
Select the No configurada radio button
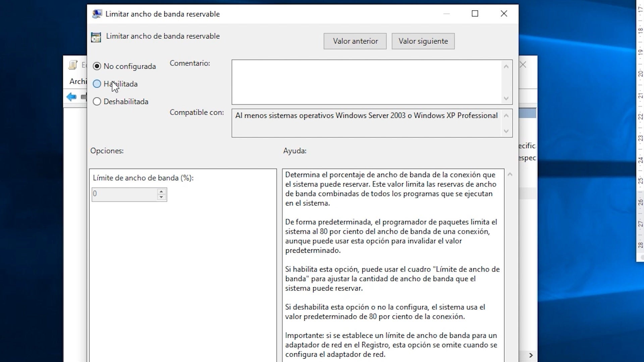(97, 66)
